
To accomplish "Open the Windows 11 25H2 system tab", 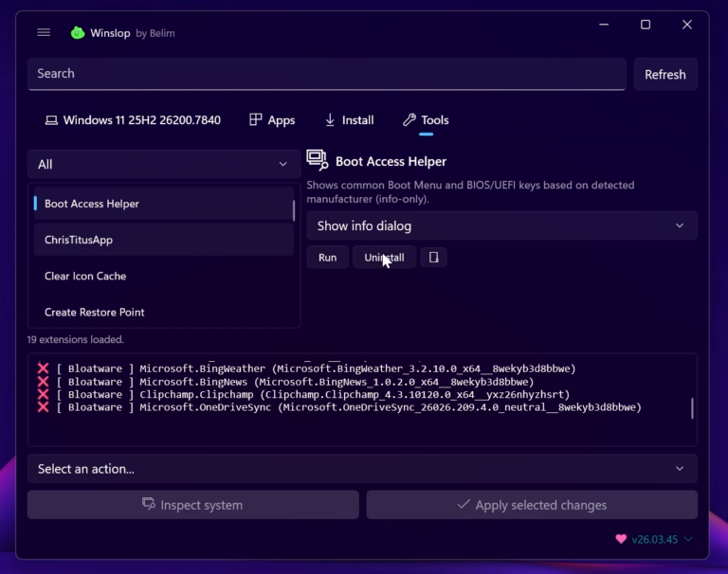I will (133, 120).
